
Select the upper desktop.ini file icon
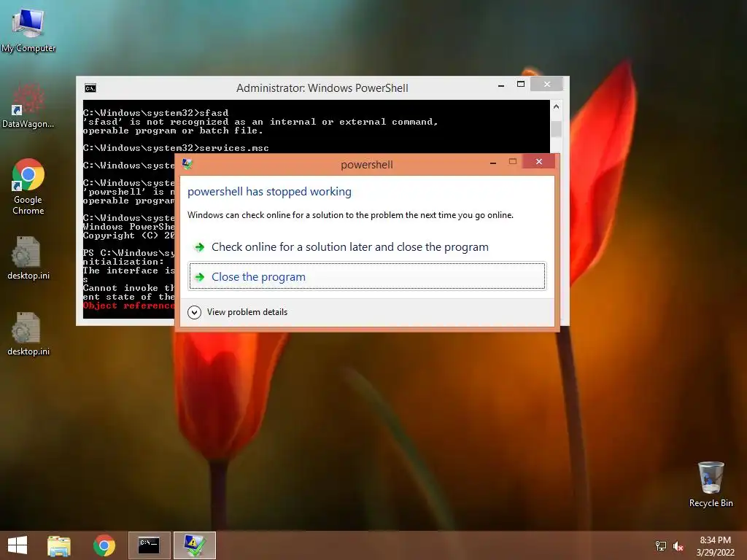coord(28,257)
